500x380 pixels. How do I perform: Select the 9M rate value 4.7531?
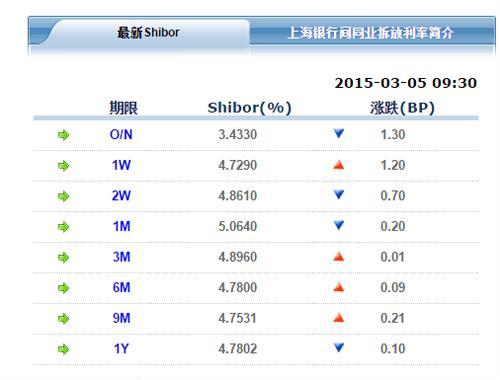(x=237, y=318)
